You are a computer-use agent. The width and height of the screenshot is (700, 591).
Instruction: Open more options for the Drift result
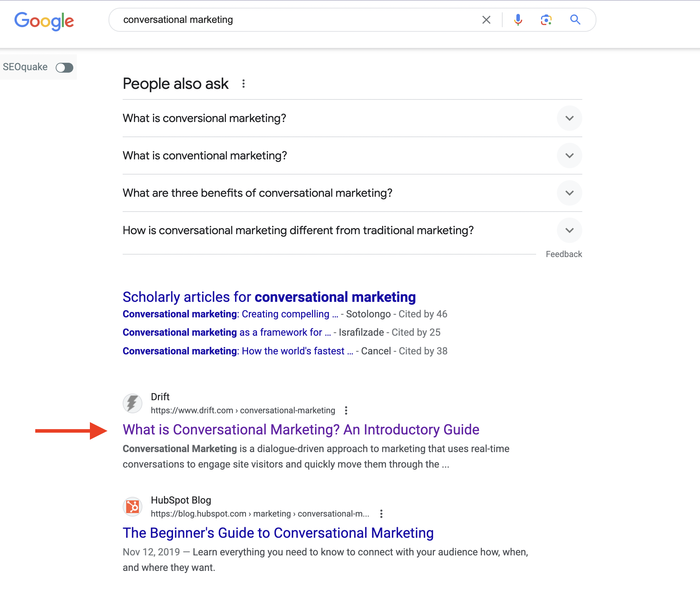click(x=346, y=410)
